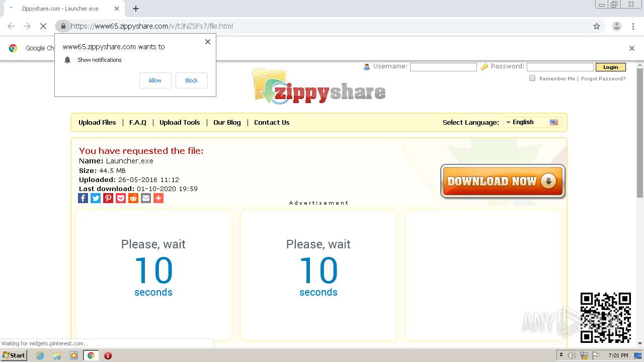Launch Internet Explorer from the taskbar
The height and width of the screenshot is (362, 644).
pos(40,355)
